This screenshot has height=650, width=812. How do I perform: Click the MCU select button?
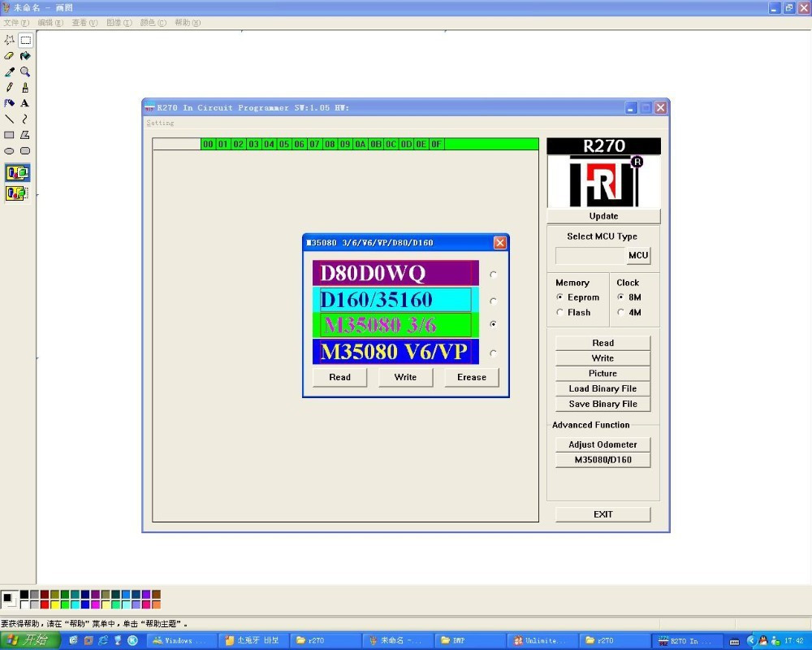point(638,256)
